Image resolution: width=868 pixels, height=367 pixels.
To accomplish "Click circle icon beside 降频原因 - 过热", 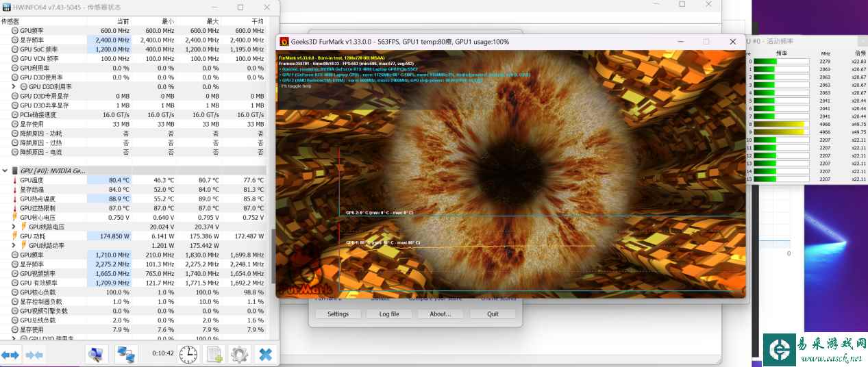I will point(14,143).
